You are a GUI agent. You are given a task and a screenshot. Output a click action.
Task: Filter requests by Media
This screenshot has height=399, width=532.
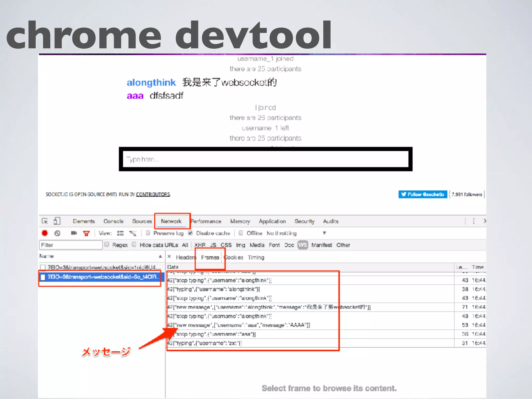(x=257, y=245)
